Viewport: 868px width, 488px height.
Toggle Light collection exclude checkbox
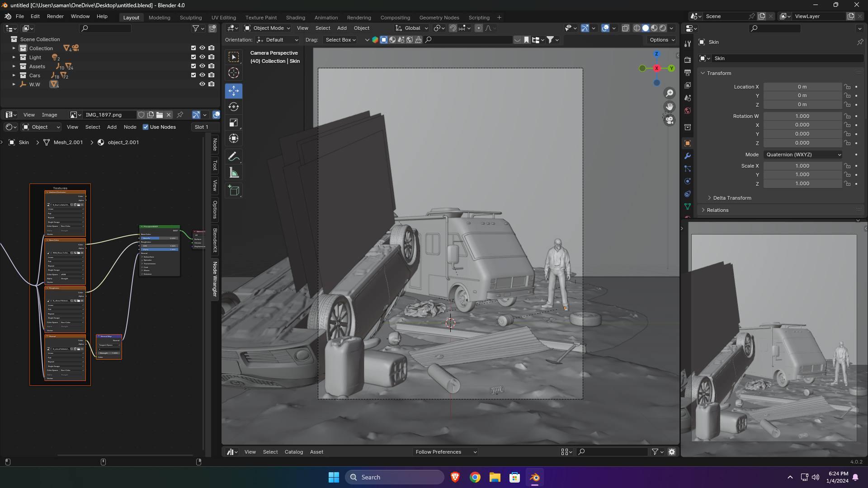pyautogui.click(x=193, y=57)
